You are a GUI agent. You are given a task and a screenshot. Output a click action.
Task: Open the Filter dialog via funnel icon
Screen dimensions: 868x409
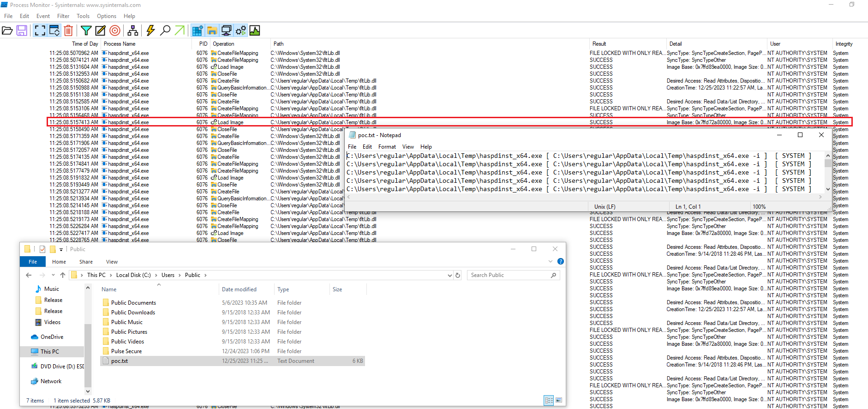86,30
